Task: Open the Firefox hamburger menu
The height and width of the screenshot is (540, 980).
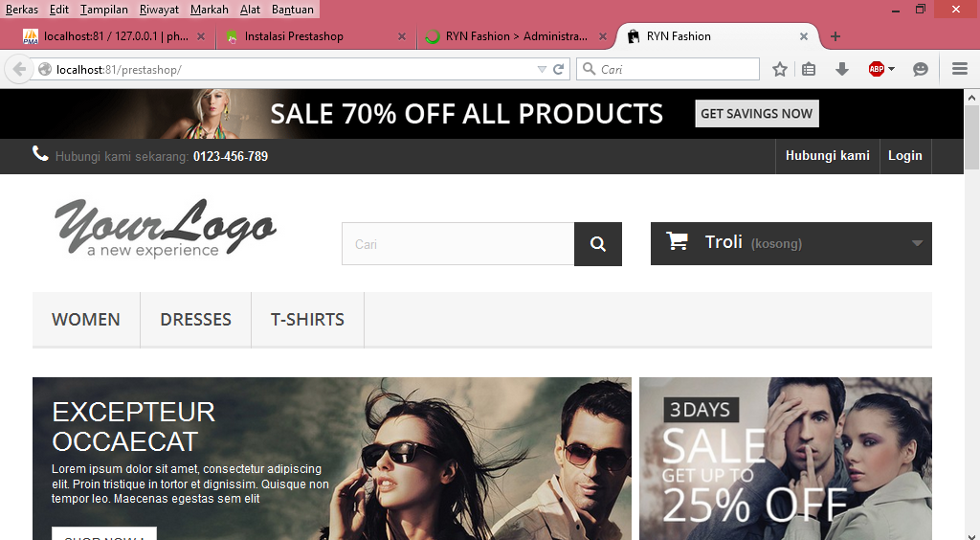Action: pos(960,69)
